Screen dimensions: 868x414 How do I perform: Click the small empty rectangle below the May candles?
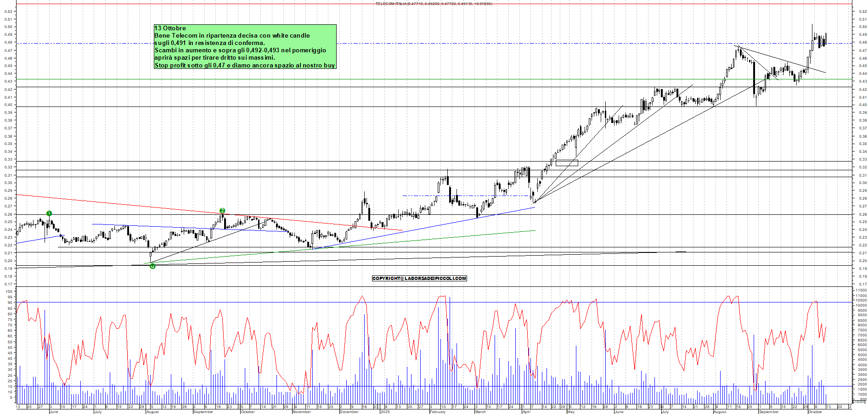pos(567,163)
